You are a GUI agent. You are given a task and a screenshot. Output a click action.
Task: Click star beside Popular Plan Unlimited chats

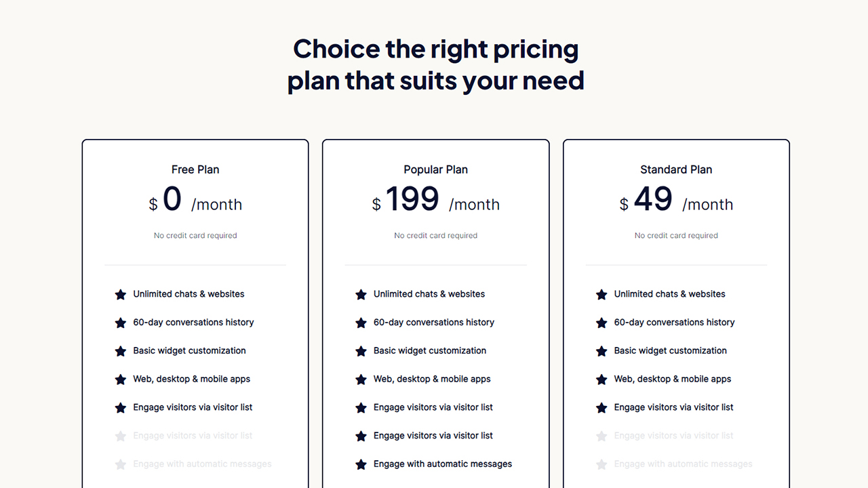coord(361,294)
